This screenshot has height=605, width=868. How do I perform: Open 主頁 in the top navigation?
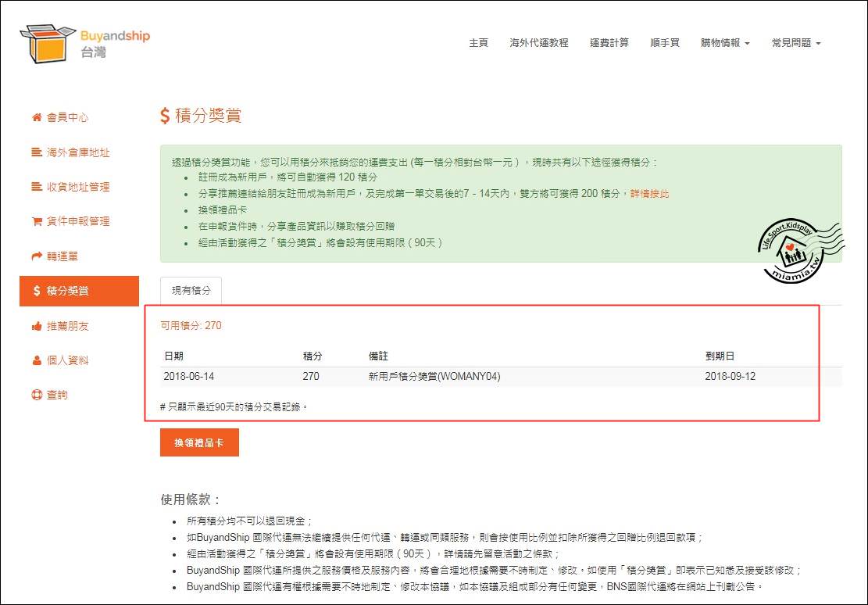coord(478,43)
